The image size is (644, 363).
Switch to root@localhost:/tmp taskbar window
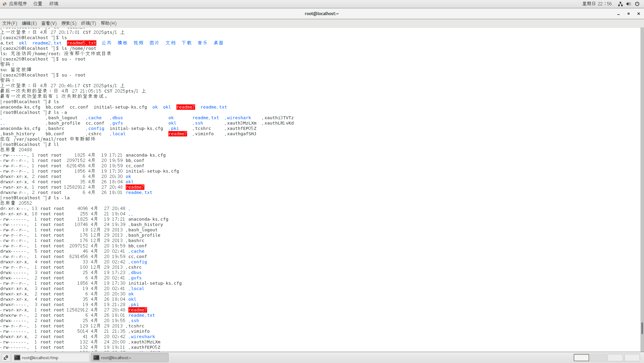click(50, 358)
